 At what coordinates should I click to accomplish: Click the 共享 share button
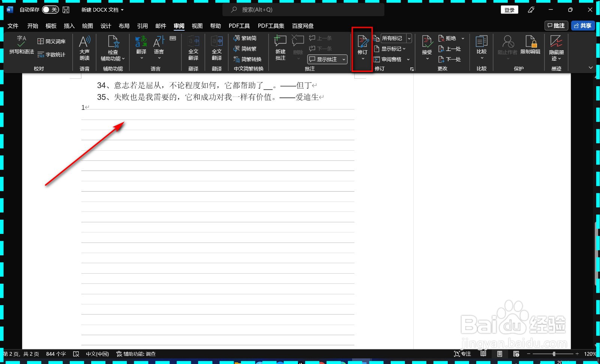[x=583, y=25]
